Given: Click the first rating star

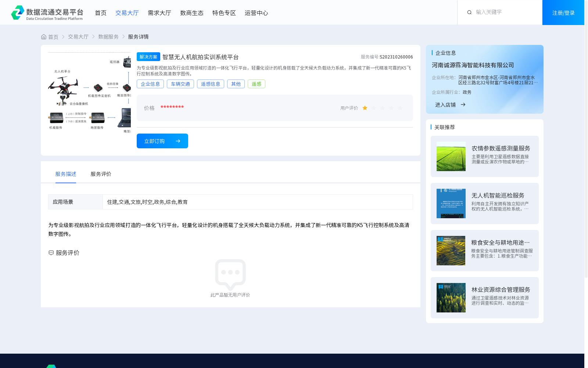Looking at the screenshot, I should [x=365, y=108].
